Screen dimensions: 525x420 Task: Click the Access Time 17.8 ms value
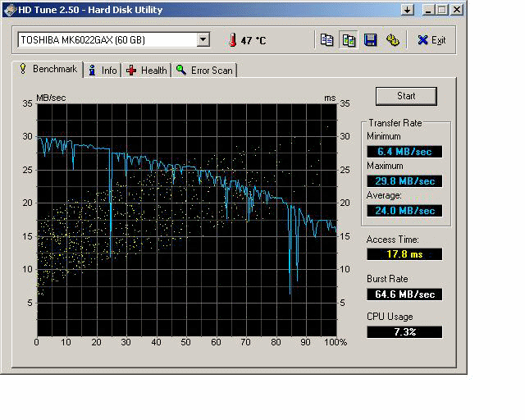tap(404, 253)
